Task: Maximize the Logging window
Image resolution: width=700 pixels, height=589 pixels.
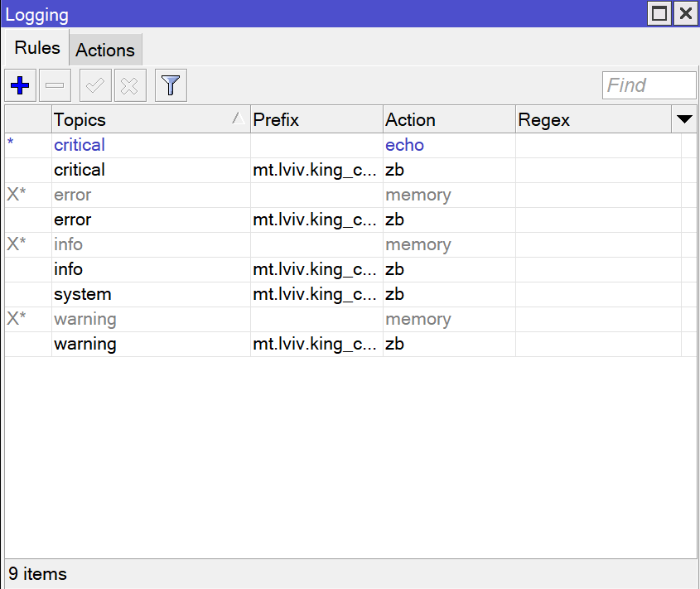Action: click(x=659, y=14)
